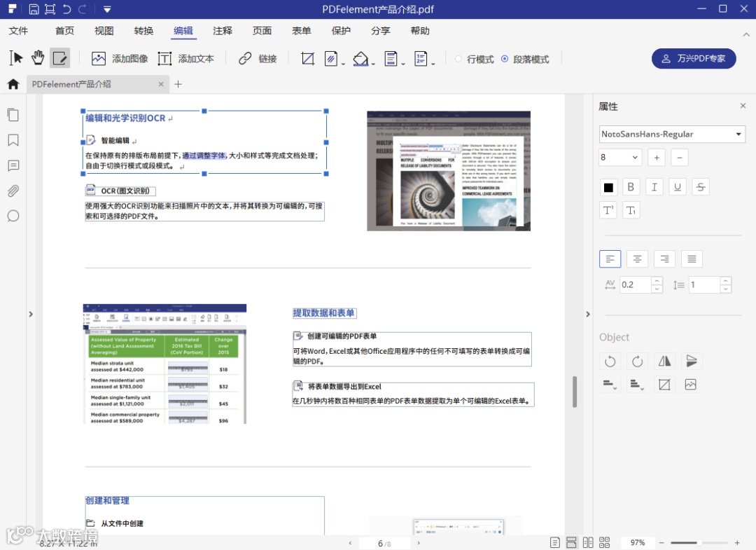Screen dimensions: 756x550
Task: Open the NotoSansHans-Regular font dropdown
Action: [x=672, y=134]
